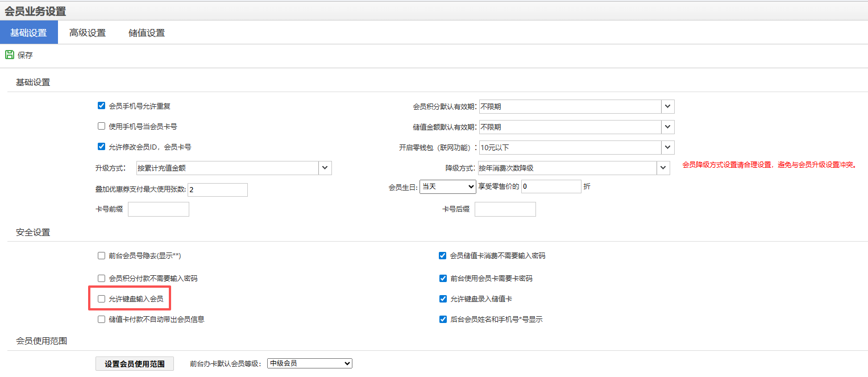Uncheck 会员储值卡消费不需要输入密码
The height and width of the screenshot is (377, 868).
click(x=443, y=256)
